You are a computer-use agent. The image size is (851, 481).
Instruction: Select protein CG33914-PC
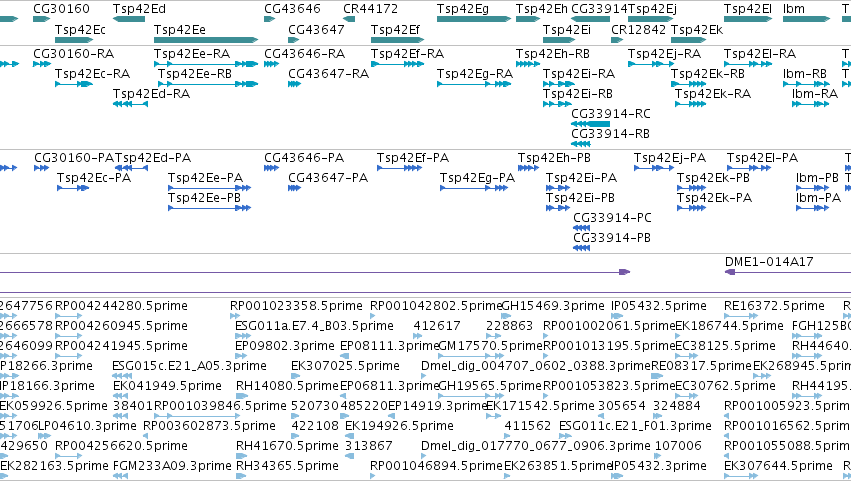click(612, 218)
